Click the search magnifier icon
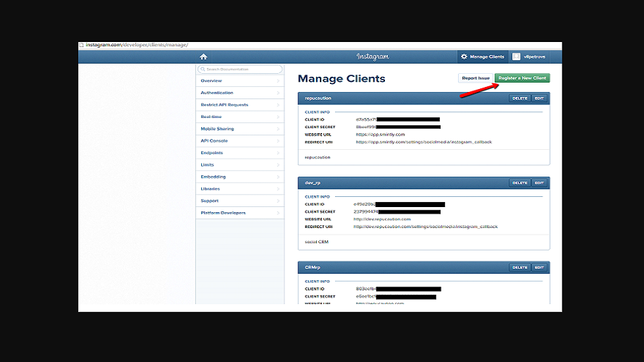The image size is (644, 362). (x=203, y=69)
